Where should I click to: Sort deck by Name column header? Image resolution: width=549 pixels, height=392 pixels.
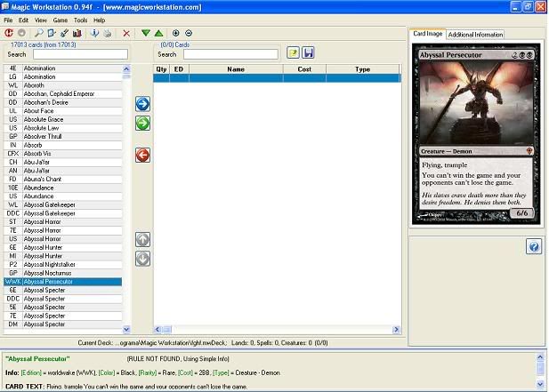tap(236, 69)
